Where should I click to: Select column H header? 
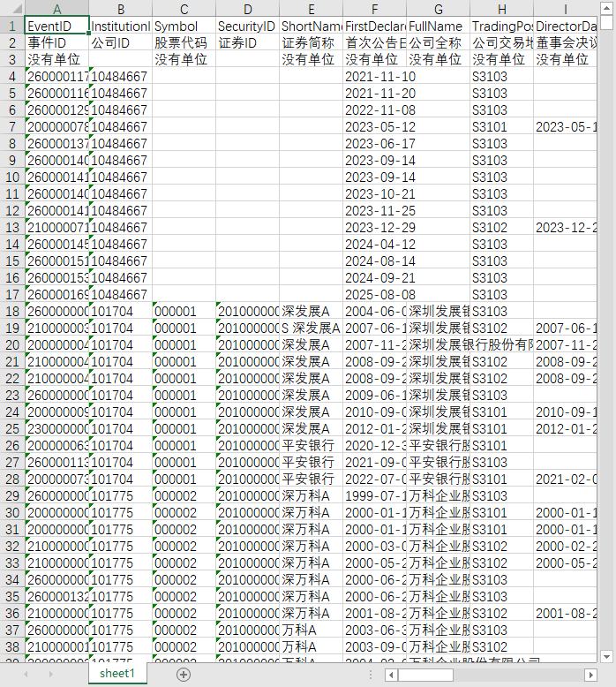[501, 9]
